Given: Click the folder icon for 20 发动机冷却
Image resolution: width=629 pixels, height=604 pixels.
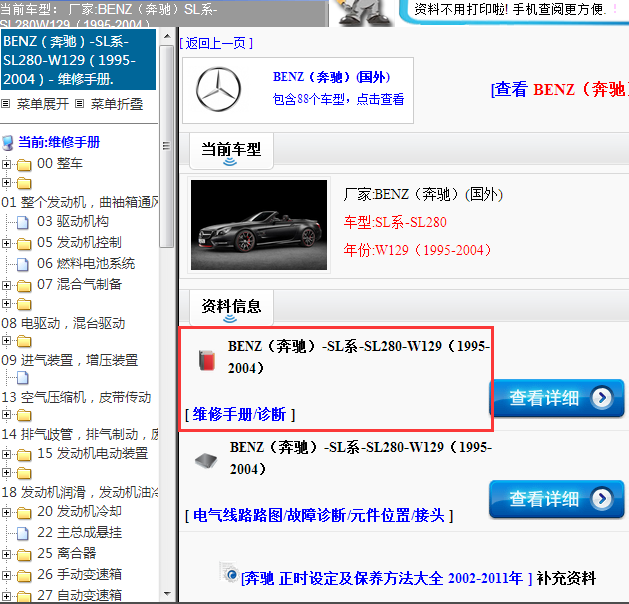Looking at the screenshot, I should [x=24, y=513].
